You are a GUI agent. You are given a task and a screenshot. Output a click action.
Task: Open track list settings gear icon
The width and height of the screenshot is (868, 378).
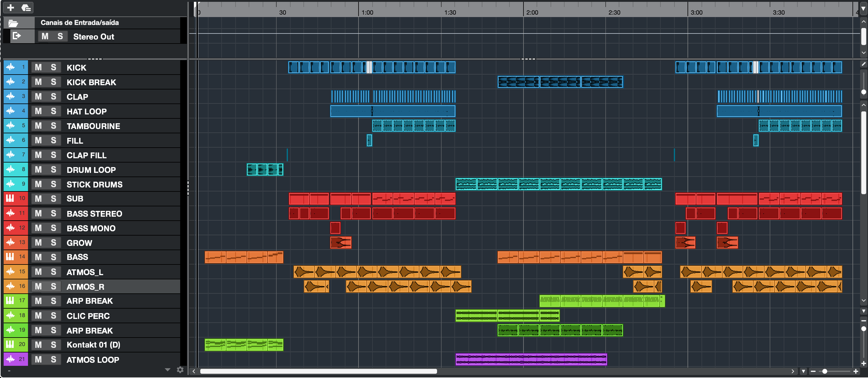pyautogui.click(x=180, y=370)
